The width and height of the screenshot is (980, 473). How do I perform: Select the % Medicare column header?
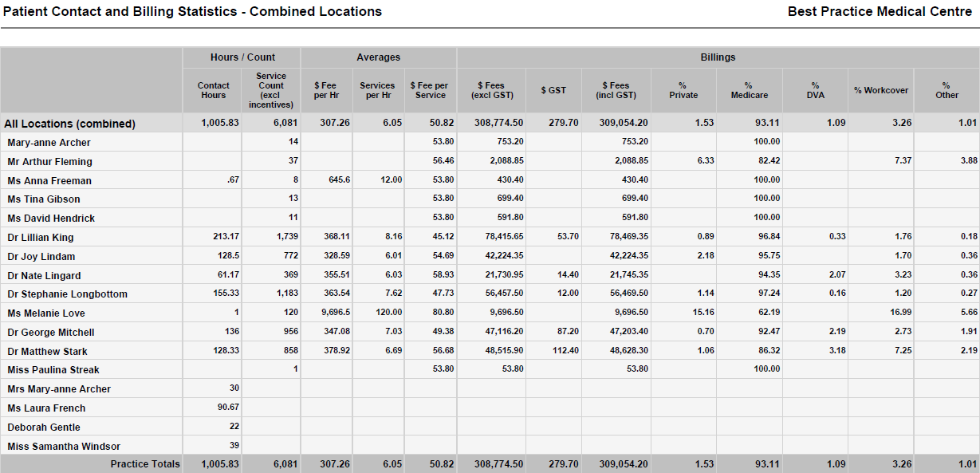pyautogui.click(x=750, y=90)
